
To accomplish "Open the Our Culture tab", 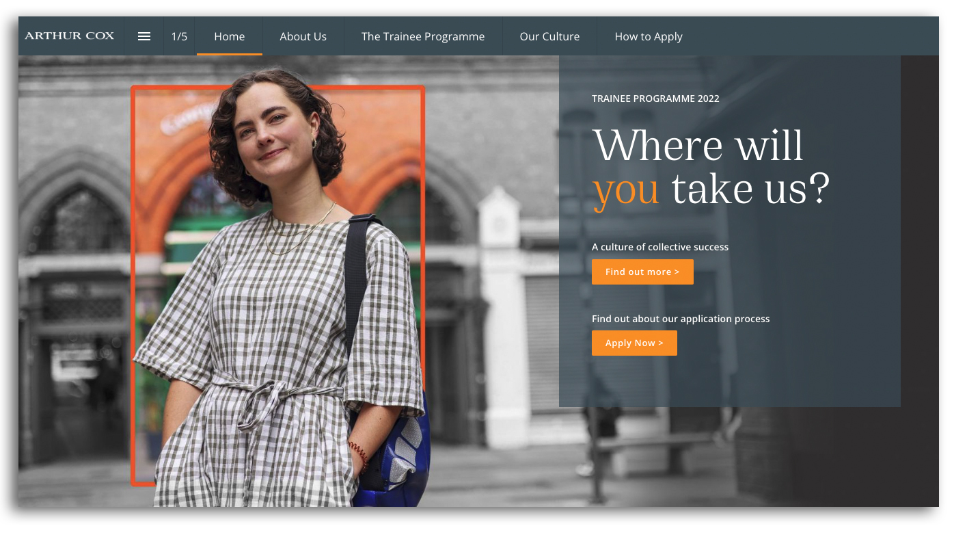I will [x=549, y=36].
